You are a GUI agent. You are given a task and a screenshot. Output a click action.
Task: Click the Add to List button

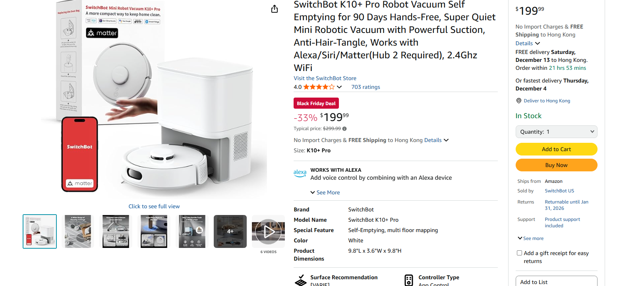[556, 282]
